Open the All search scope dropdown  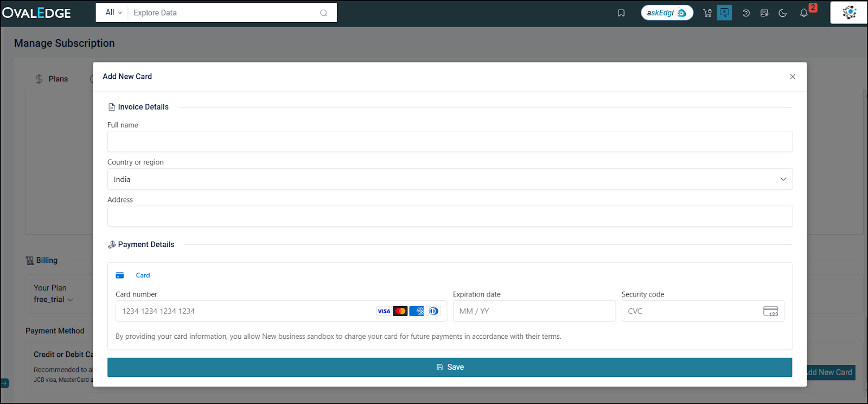113,12
